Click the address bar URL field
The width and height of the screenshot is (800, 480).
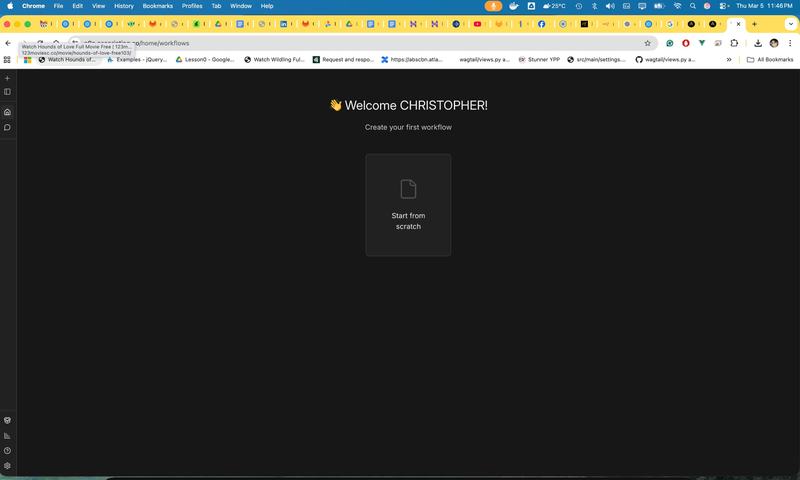pyautogui.click(x=350, y=43)
